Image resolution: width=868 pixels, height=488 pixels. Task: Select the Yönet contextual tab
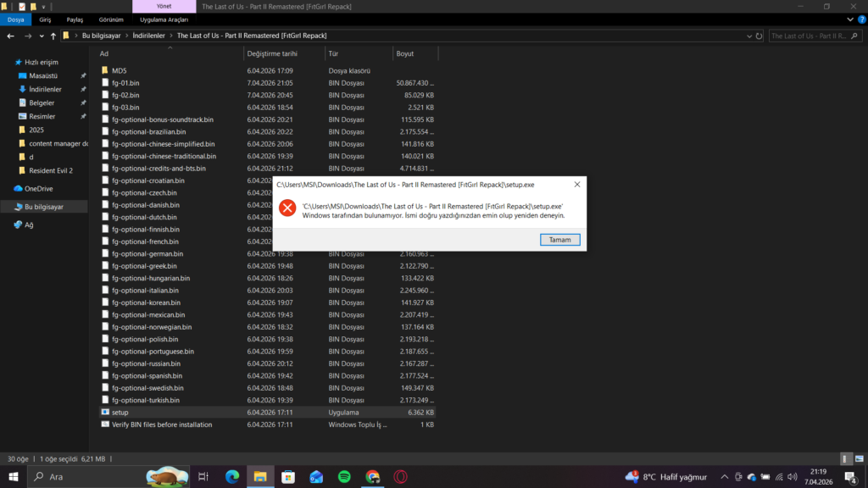[x=164, y=6]
